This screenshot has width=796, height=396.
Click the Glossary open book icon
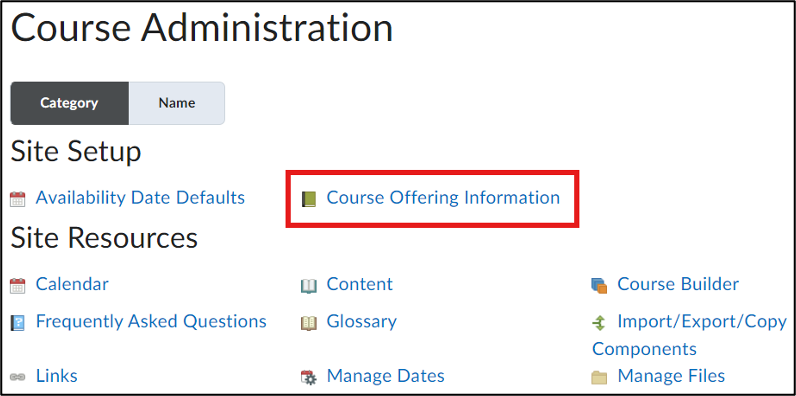pos(309,323)
